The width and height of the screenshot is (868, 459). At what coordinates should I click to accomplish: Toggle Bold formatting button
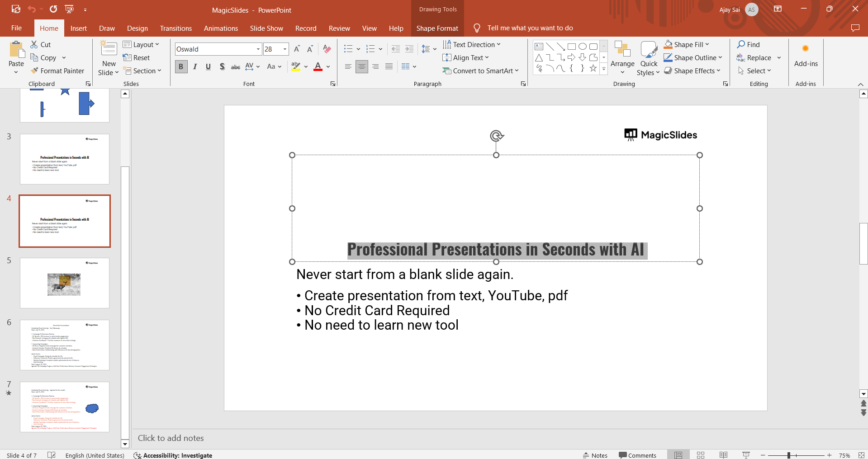click(181, 67)
